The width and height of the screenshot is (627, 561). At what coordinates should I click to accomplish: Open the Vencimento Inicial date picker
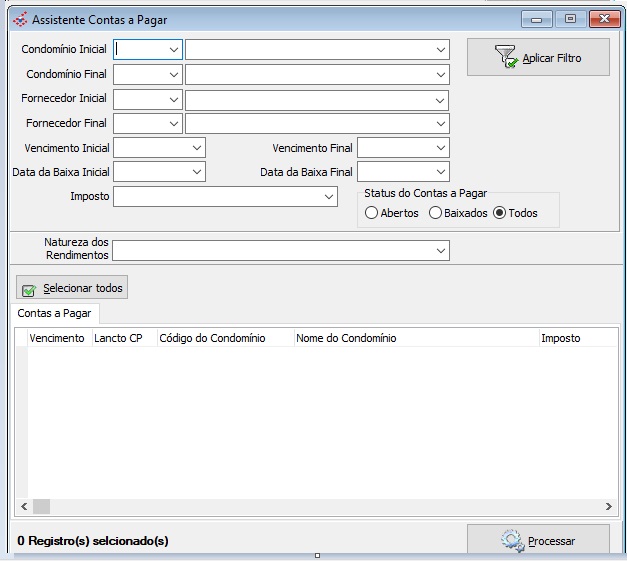[x=197, y=148]
